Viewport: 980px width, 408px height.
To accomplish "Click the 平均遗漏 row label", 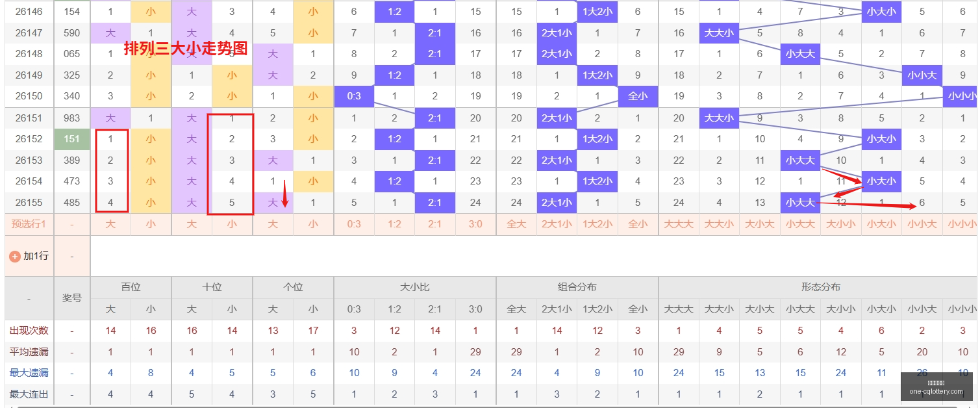I will (x=29, y=352).
